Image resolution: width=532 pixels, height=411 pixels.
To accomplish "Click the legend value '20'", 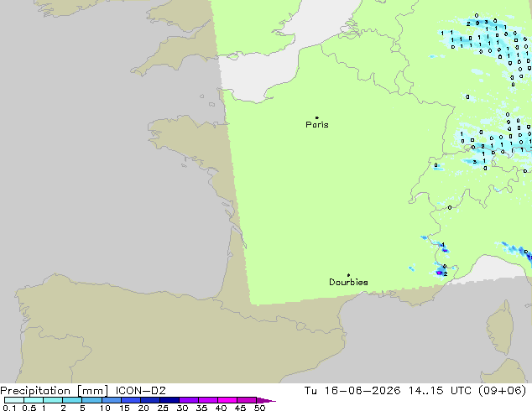I will [x=143, y=408].
